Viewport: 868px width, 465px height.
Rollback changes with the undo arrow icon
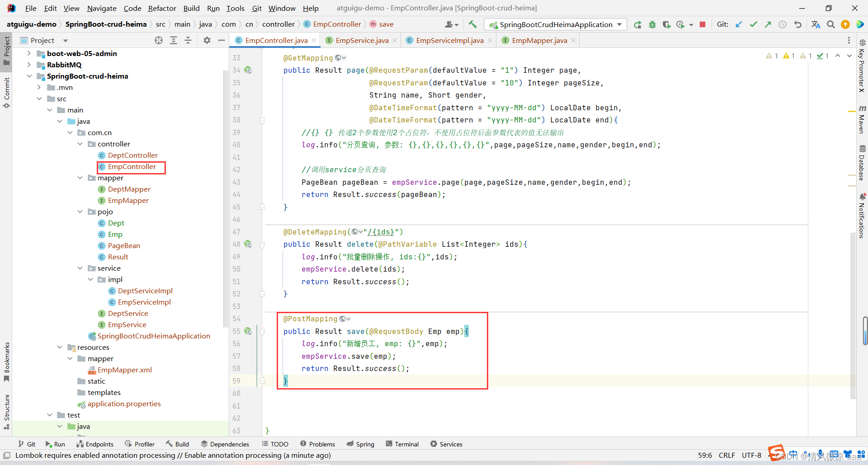(x=798, y=24)
